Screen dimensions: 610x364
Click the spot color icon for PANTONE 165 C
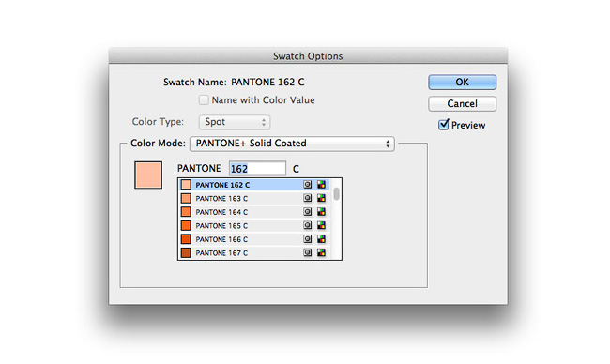tap(307, 225)
